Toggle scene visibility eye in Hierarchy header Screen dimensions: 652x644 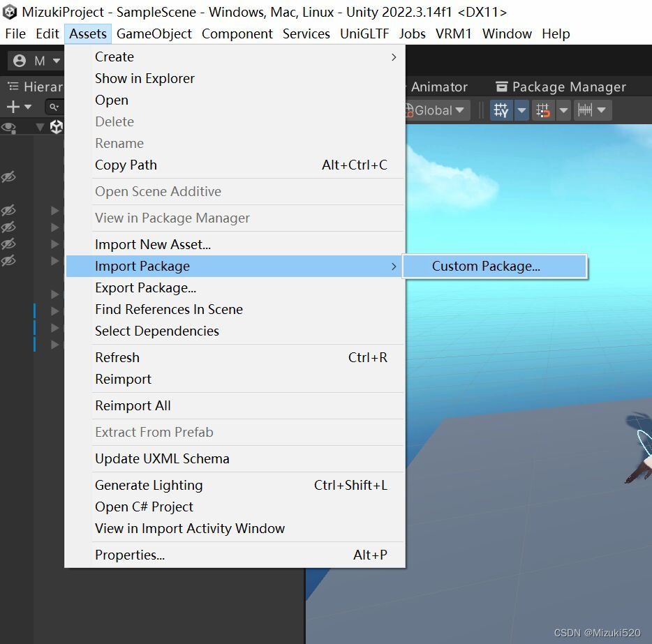coord(8,127)
